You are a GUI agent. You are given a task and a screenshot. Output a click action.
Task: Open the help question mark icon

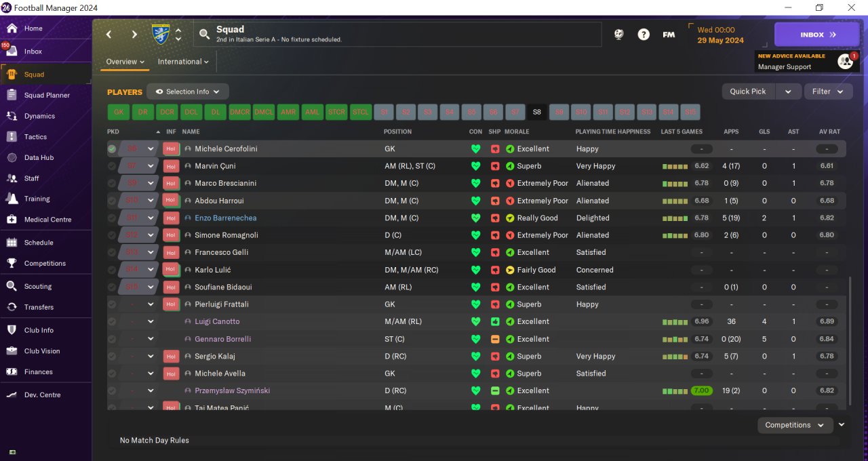pyautogui.click(x=644, y=35)
